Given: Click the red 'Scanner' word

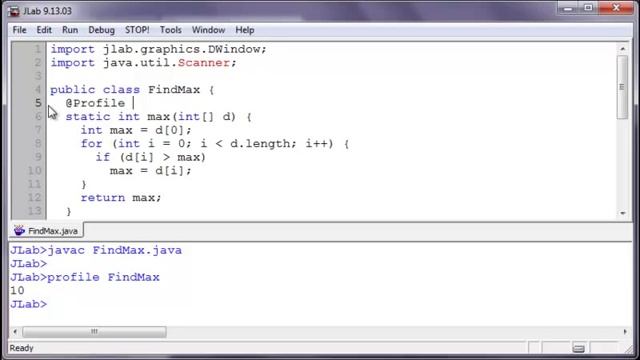Looking at the screenshot, I should coord(204,62).
